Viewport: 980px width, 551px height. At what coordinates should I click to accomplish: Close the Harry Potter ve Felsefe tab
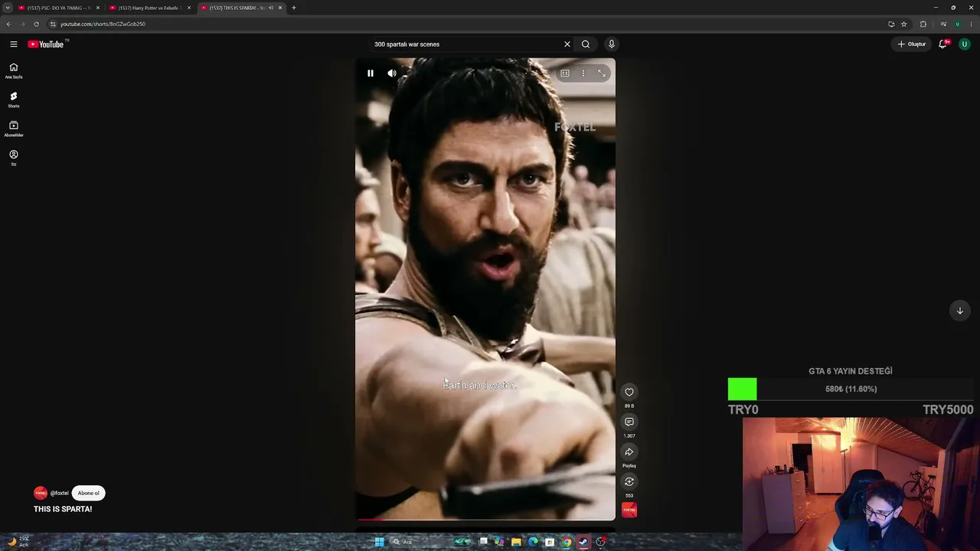coord(189,8)
